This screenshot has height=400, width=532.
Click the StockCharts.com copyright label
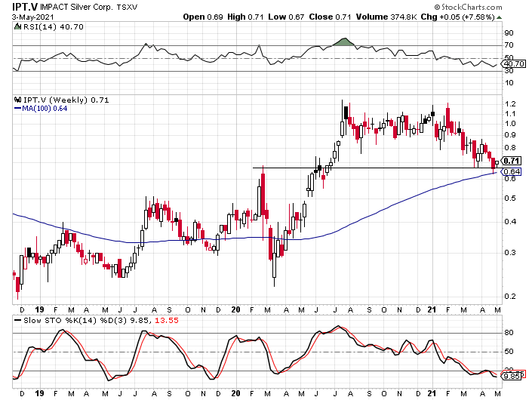pyautogui.click(x=468, y=7)
